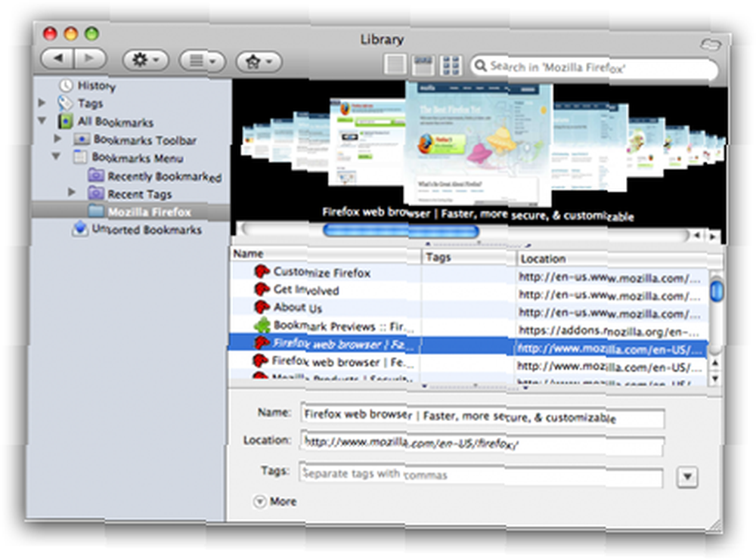Image resolution: width=756 pixels, height=560 pixels.
Task: Select History in the sidebar
Action: pyautogui.click(x=97, y=86)
